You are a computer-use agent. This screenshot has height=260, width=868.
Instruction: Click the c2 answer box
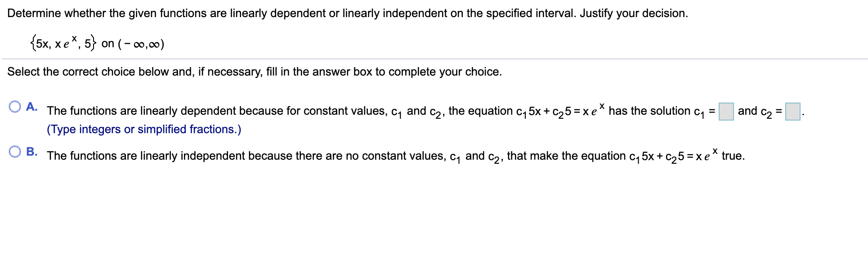tap(792, 112)
